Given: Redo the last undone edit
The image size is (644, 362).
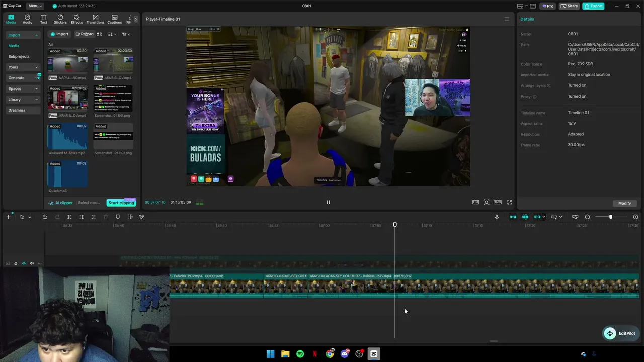Looking at the screenshot, I should coord(57,217).
